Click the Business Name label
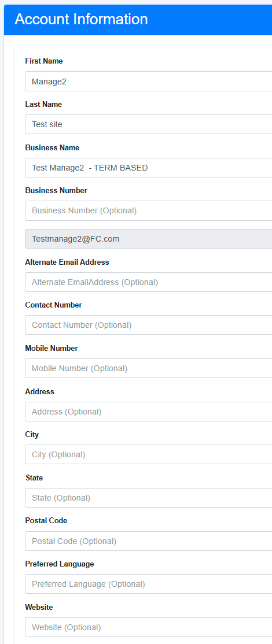Image resolution: width=272 pixels, height=644 pixels. tap(52, 147)
